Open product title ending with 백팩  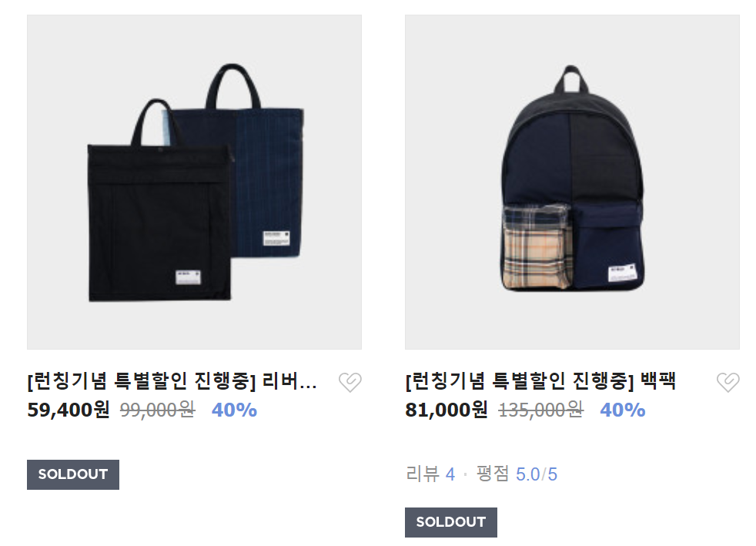click(x=541, y=381)
